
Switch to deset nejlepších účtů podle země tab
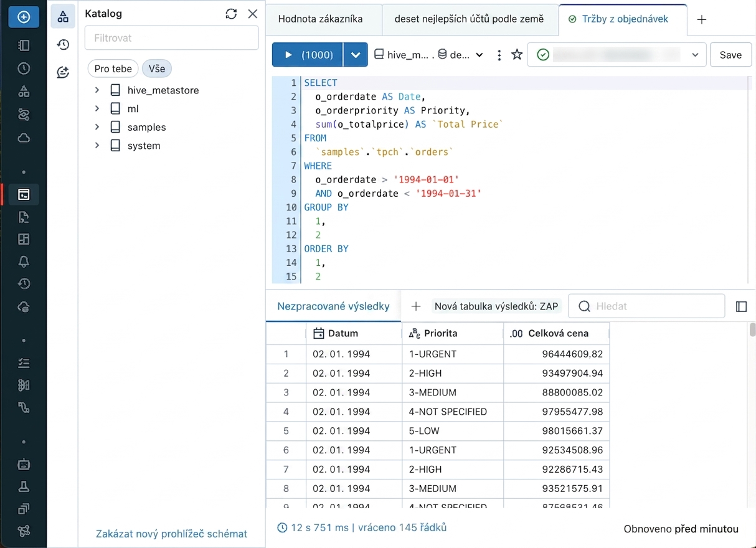(x=469, y=19)
